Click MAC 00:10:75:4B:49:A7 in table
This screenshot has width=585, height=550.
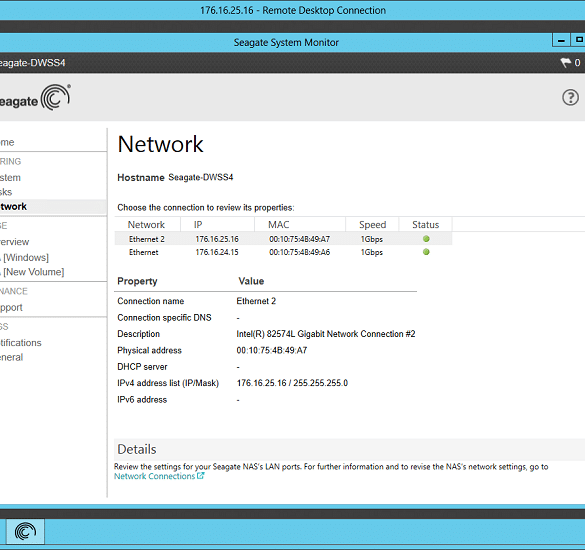pyautogui.click(x=299, y=239)
